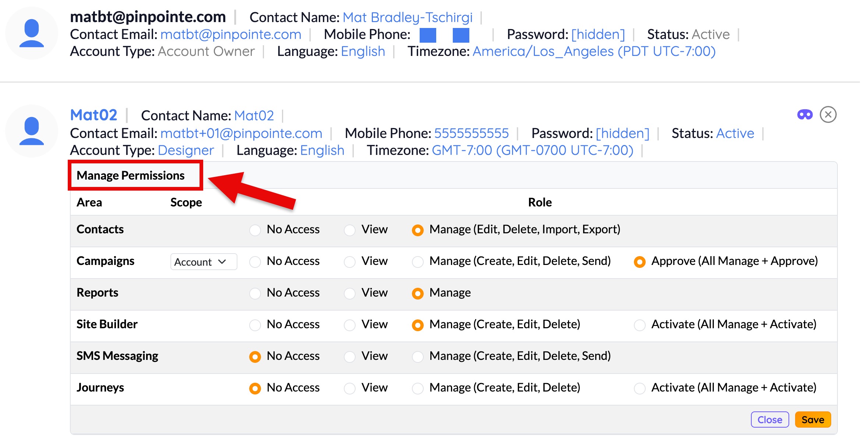Click Mat02 user avatar icon
Screen dimensions: 868x446
click(x=32, y=131)
